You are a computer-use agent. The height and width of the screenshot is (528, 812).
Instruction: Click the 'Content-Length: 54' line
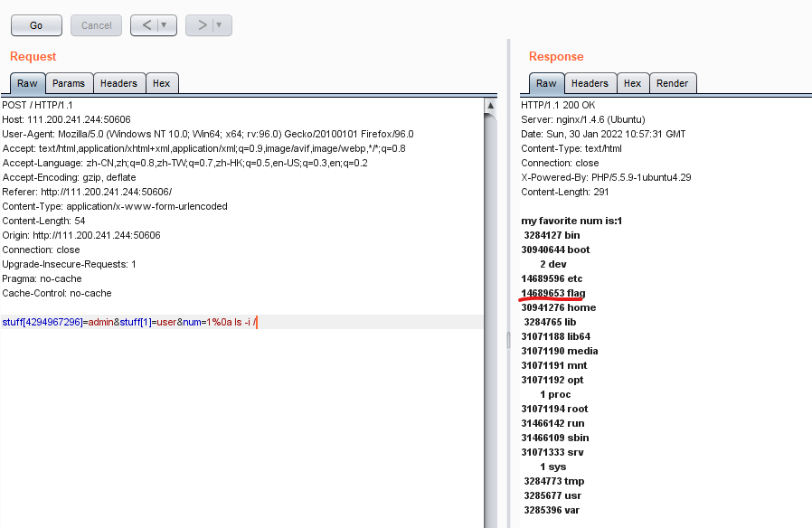pos(43,221)
